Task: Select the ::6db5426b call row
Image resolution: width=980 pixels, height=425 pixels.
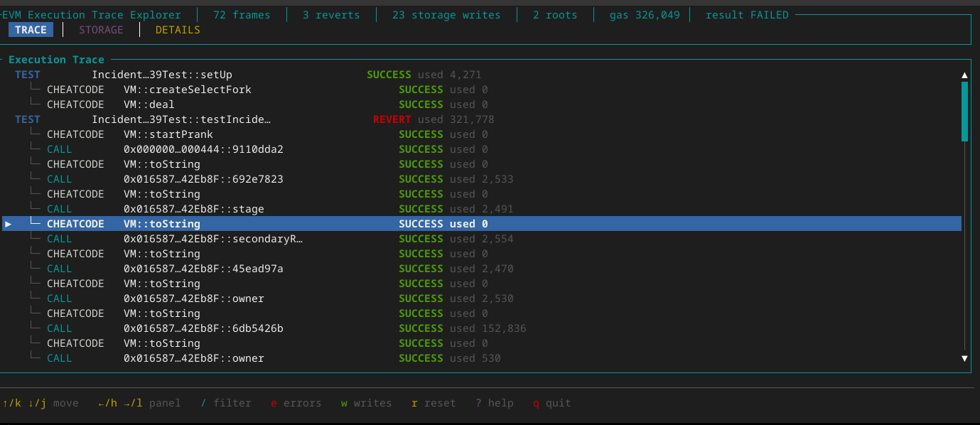Action: click(482, 328)
